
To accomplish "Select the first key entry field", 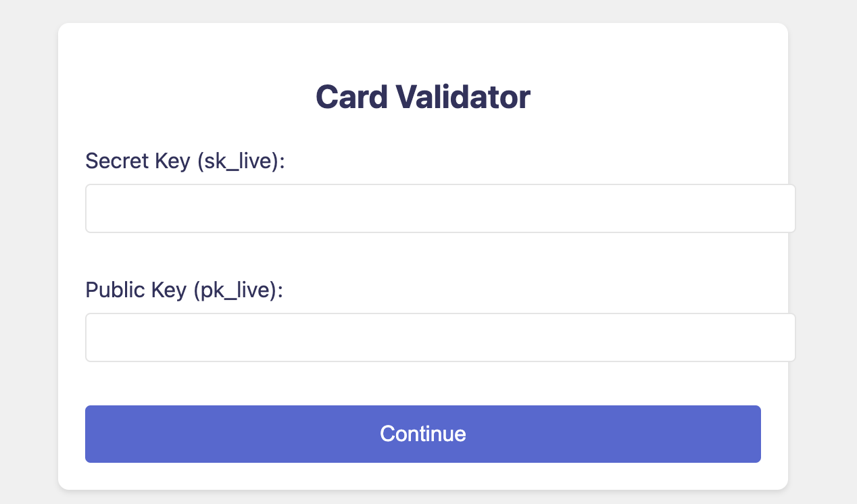I will [x=439, y=208].
